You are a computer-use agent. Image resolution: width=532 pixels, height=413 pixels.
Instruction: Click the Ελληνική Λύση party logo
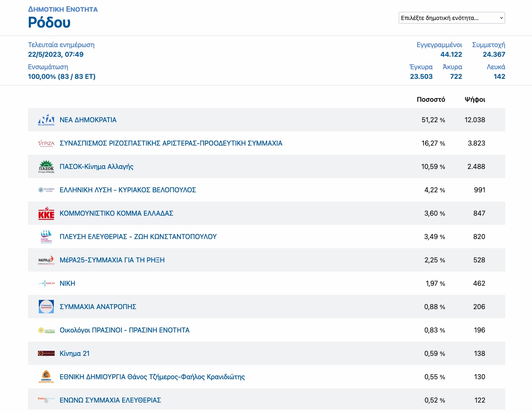(46, 190)
